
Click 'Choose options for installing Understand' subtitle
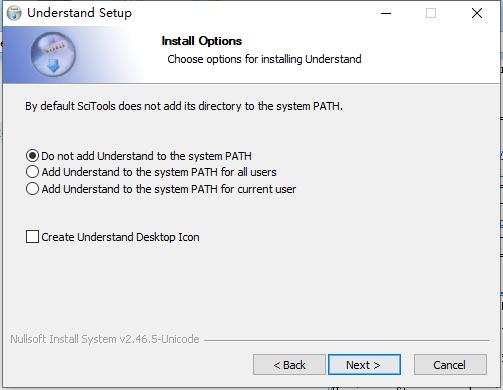(264, 59)
